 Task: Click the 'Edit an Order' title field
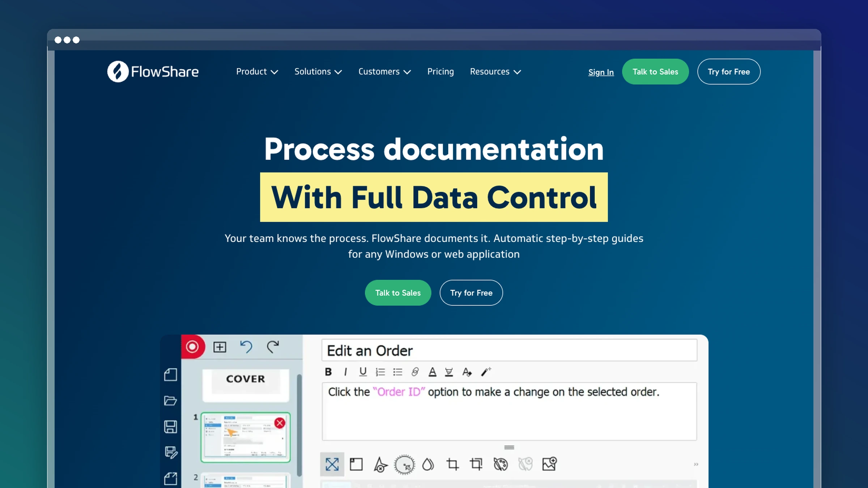click(x=509, y=350)
